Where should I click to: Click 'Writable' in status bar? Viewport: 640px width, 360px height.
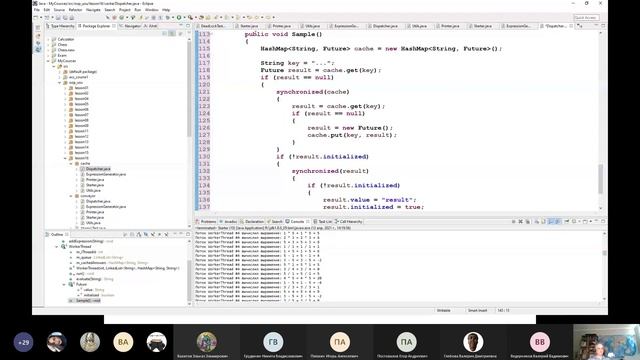tap(443, 310)
